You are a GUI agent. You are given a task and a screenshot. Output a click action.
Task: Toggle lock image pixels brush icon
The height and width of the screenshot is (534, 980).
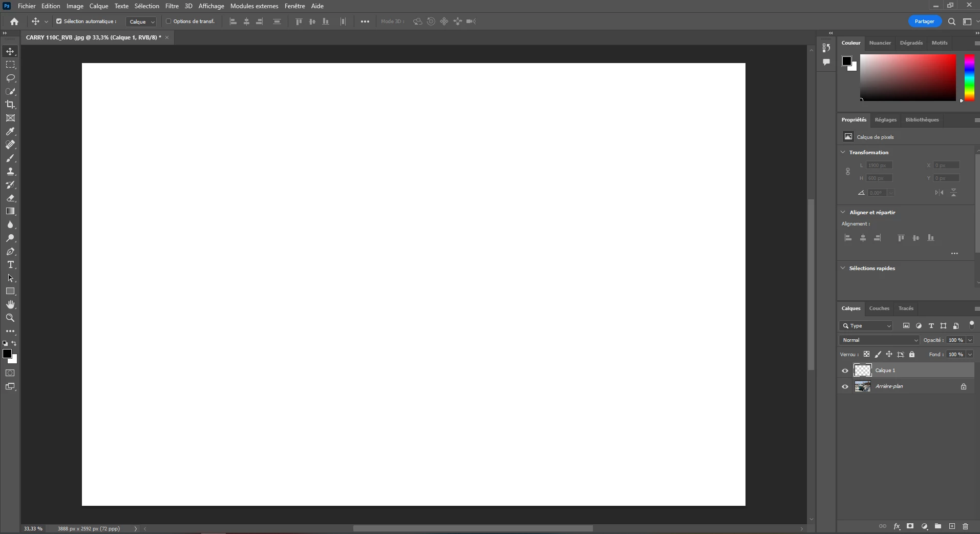878,354
